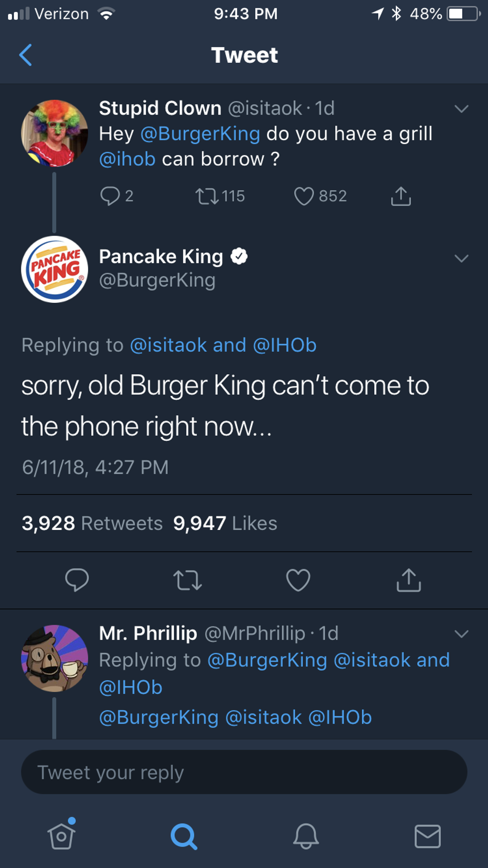Open the @ihob mention link
This screenshot has width=488, height=868.
tap(127, 159)
